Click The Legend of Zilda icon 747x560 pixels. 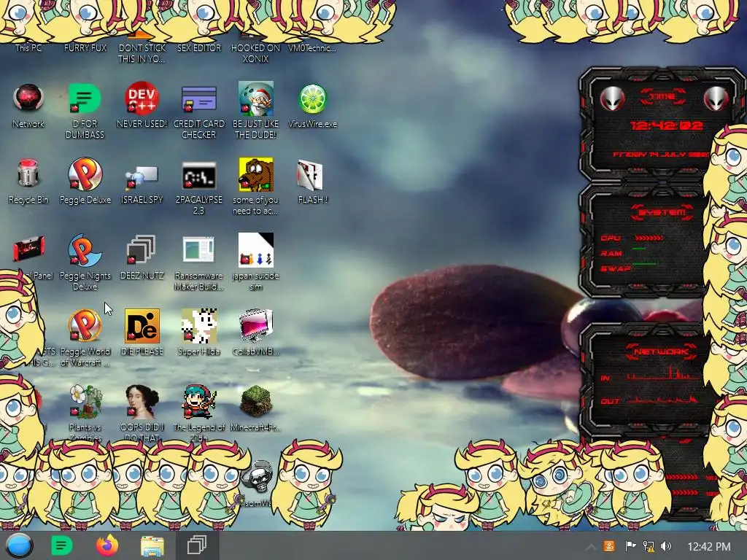pos(198,401)
